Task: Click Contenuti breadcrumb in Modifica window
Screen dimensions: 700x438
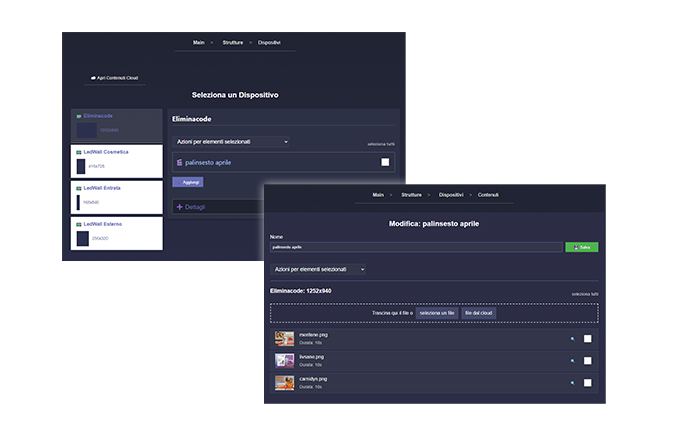Action: click(488, 195)
